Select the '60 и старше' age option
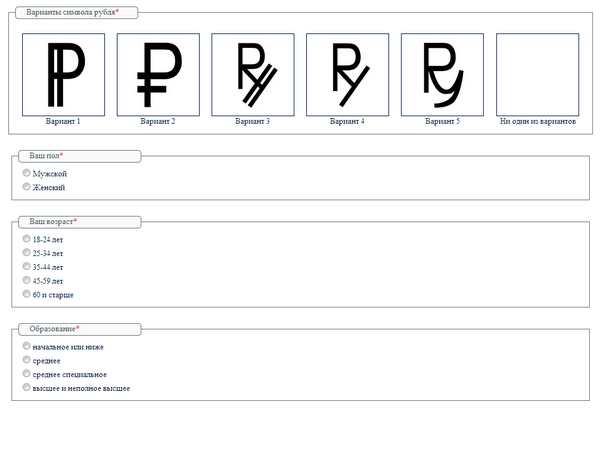This screenshot has width=600, height=450. tap(27, 294)
